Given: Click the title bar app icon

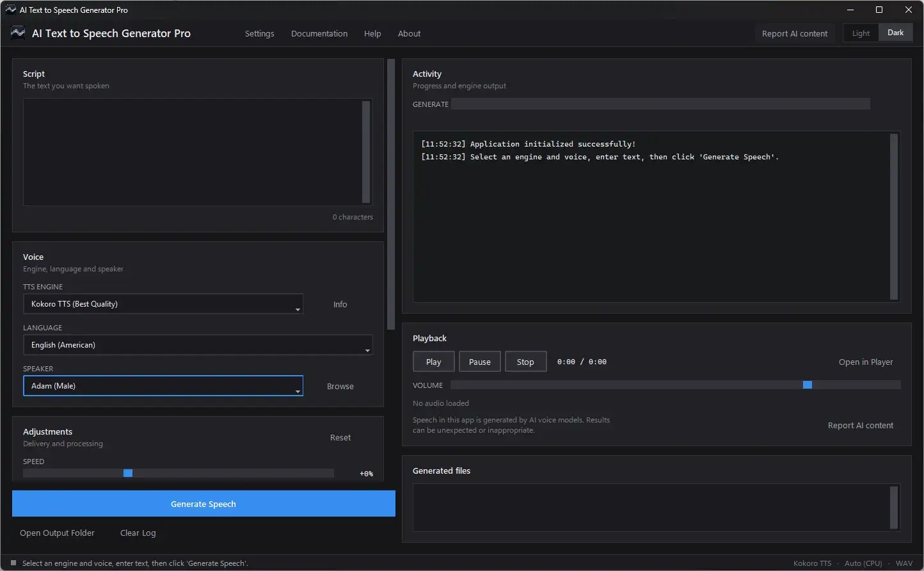Looking at the screenshot, I should click(11, 10).
